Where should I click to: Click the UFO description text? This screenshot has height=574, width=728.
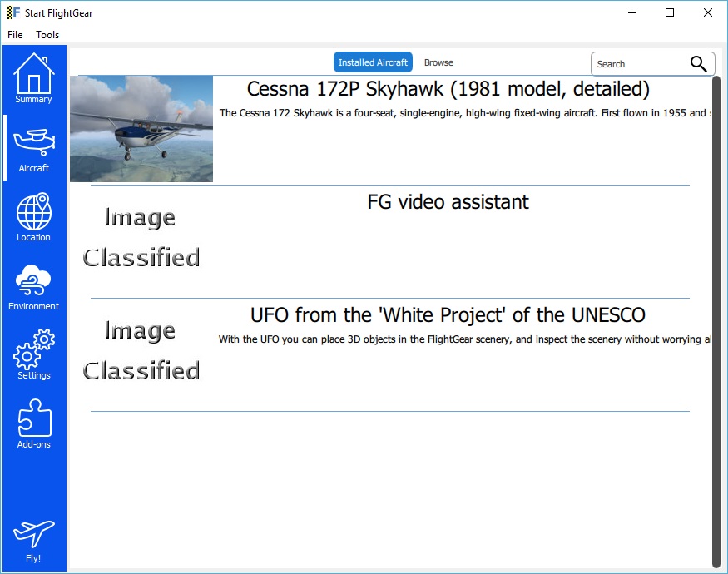pyautogui.click(x=464, y=339)
